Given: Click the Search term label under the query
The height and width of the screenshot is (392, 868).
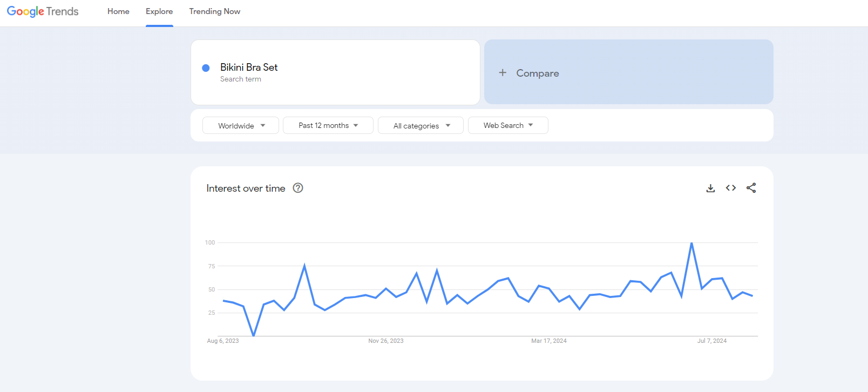Looking at the screenshot, I should click(241, 79).
